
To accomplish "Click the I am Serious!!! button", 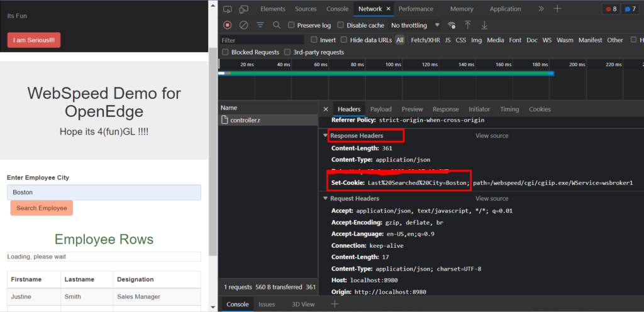I will (34, 40).
